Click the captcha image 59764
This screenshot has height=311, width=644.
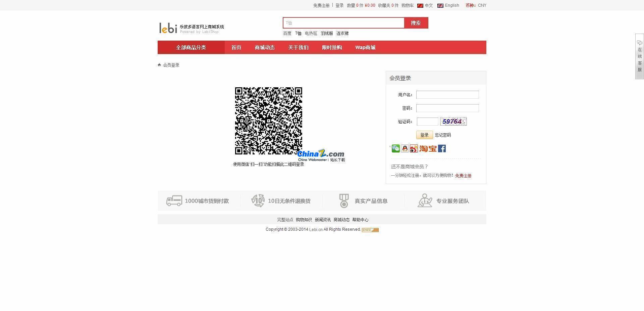453,122
